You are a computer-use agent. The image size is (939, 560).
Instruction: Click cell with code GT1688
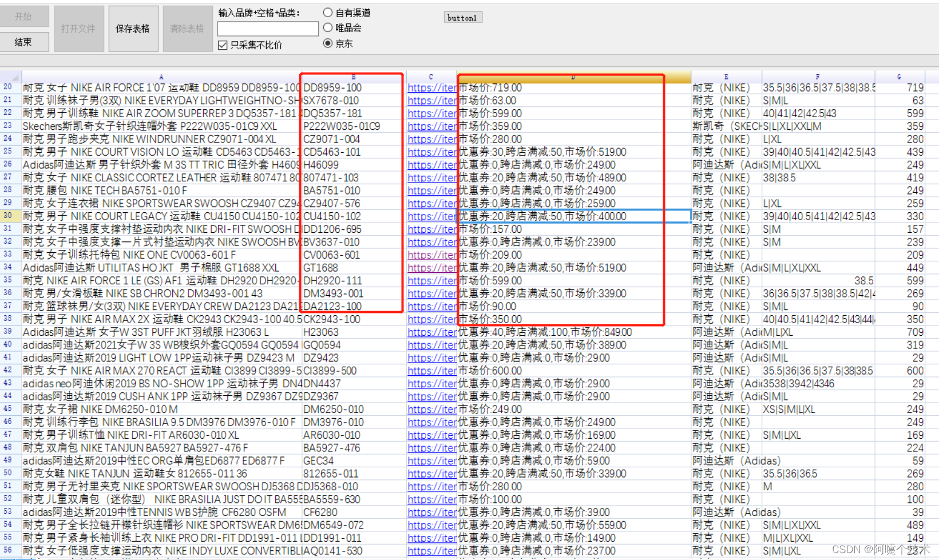(354, 268)
